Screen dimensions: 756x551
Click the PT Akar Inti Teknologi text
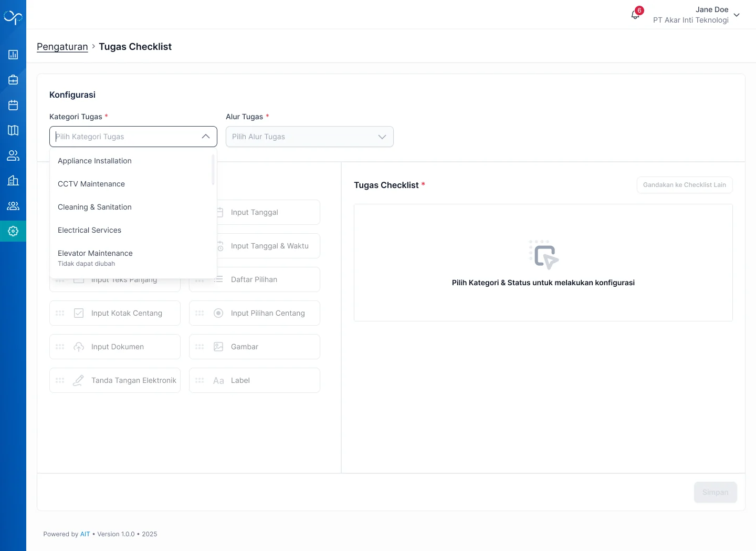click(x=691, y=20)
